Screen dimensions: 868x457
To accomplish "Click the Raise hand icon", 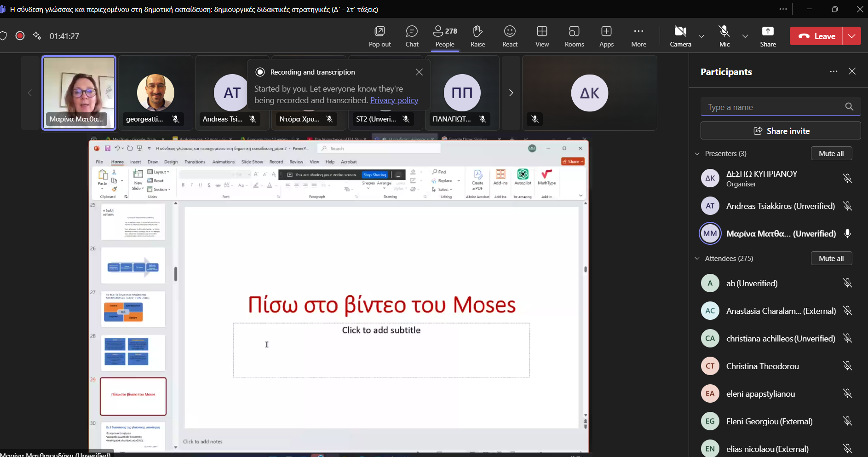I will (477, 36).
